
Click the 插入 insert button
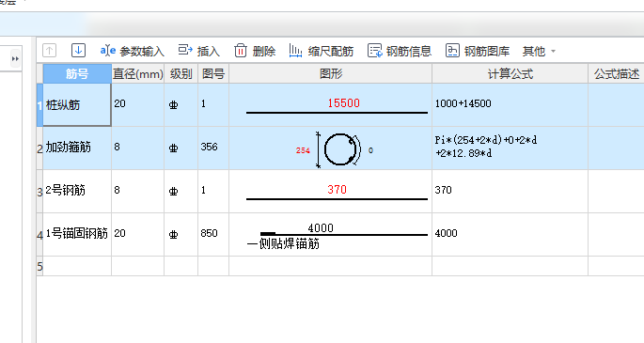click(x=199, y=51)
